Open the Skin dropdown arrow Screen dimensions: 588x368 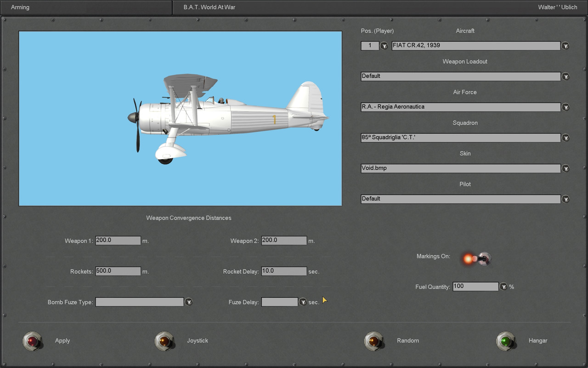[x=565, y=168]
